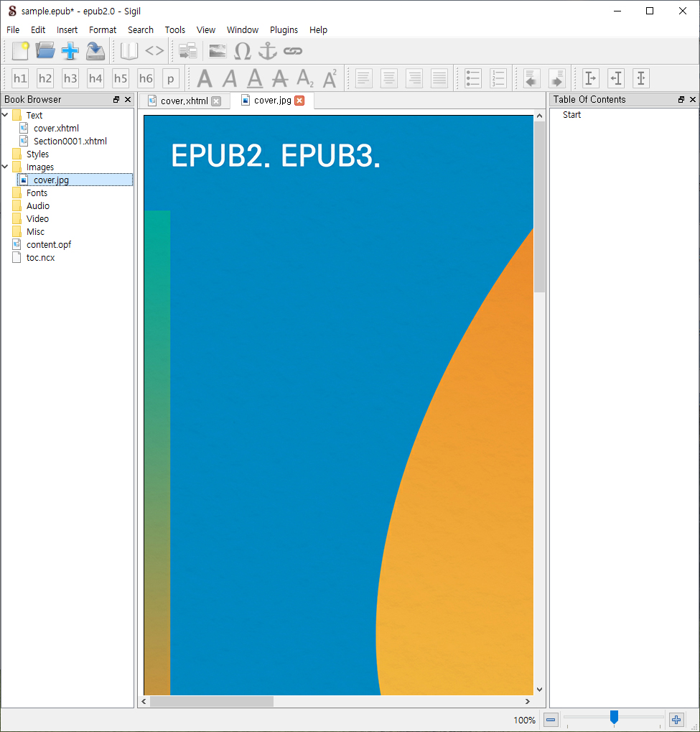
Task: Insert an image file icon
Action: coord(218,51)
